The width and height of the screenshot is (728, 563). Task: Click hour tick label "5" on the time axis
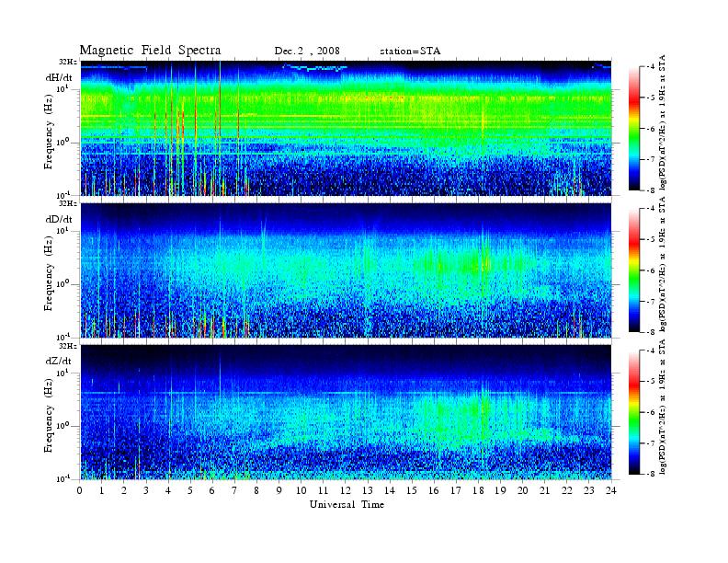[190, 490]
